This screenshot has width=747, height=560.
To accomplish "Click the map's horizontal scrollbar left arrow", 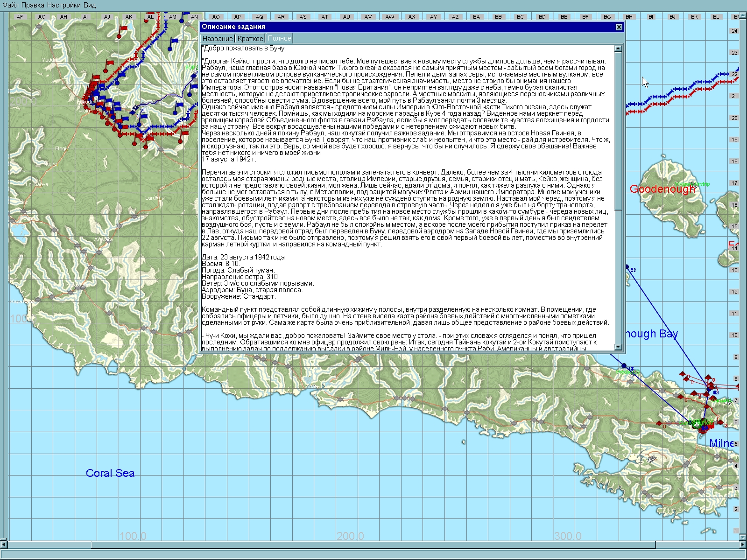I will point(4,545).
